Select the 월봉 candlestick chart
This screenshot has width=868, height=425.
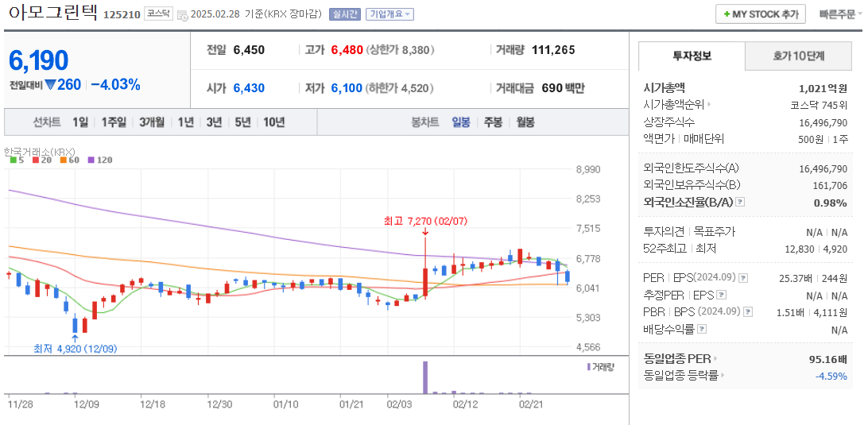point(525,122)
